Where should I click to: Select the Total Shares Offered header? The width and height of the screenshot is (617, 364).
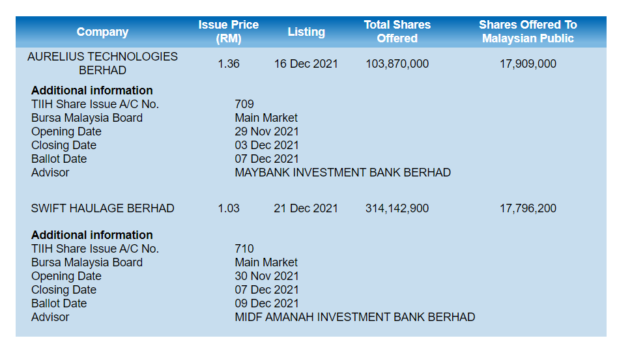(x=397, y=32)
